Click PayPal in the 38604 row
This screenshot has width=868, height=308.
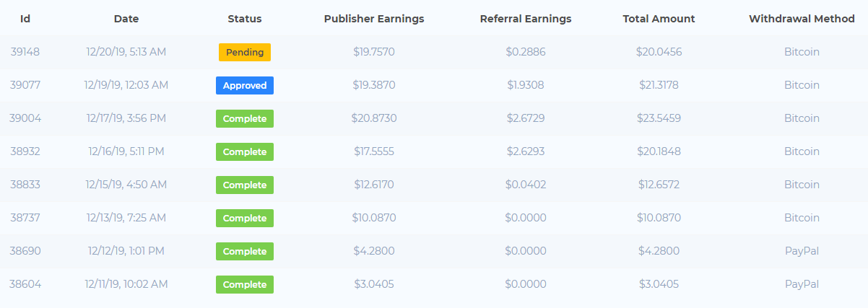(x=802, y=284)
